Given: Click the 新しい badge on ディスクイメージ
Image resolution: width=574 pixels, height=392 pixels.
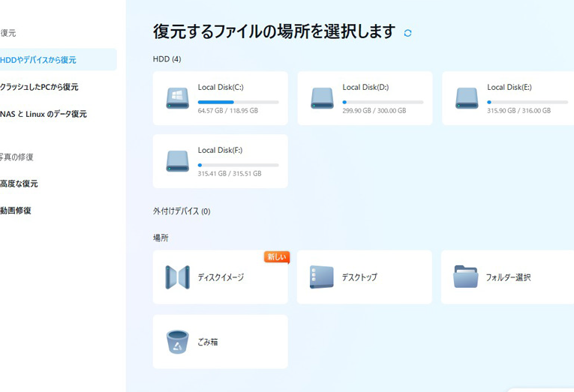Looking at the screenshot, I should 276,257.
